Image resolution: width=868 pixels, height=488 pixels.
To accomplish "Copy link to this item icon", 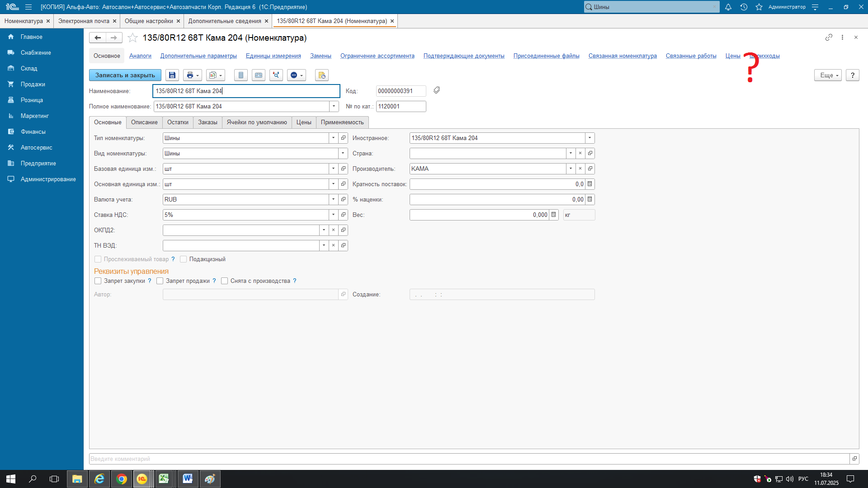I will point(829,38).
